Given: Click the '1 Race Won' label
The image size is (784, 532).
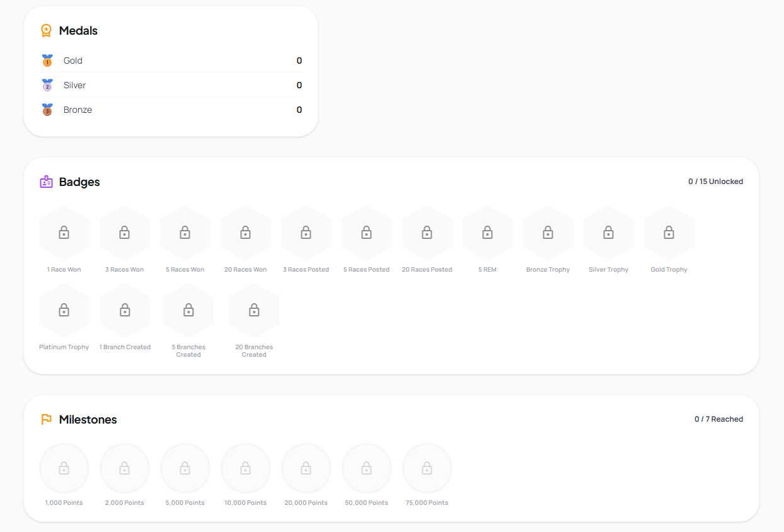Looking at the screenshot, I should (64, 270).
